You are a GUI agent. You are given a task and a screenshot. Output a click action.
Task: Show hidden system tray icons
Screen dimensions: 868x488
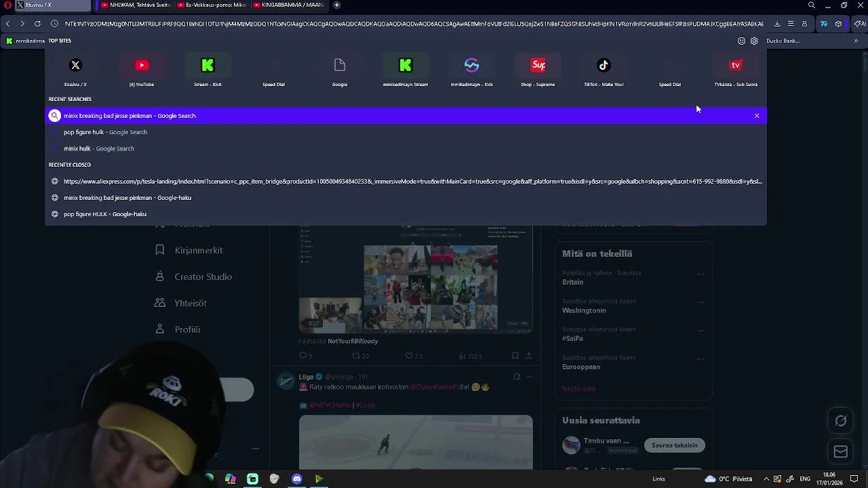pyautogui.click(x=766, y=479)
